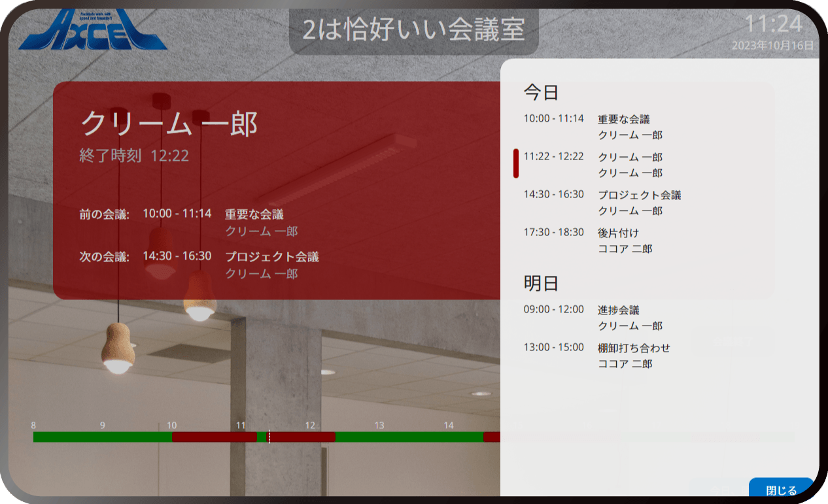The height and width of the screenshot is (504, 828).
Task: Collapse the 今日 section heading
Action: (540, 93)
